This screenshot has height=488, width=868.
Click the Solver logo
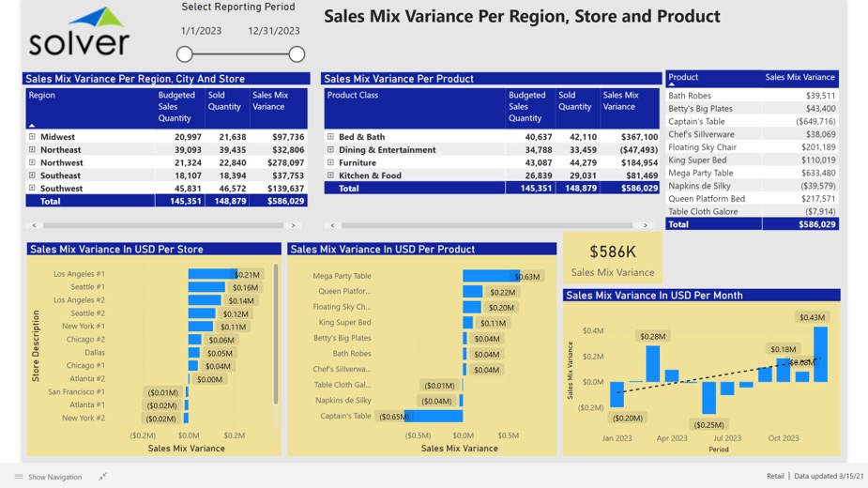[x=79, y=33]
